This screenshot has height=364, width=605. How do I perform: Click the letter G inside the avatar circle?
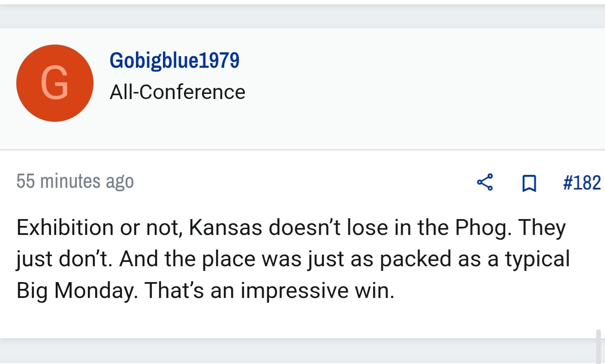[x=55, y=83]
